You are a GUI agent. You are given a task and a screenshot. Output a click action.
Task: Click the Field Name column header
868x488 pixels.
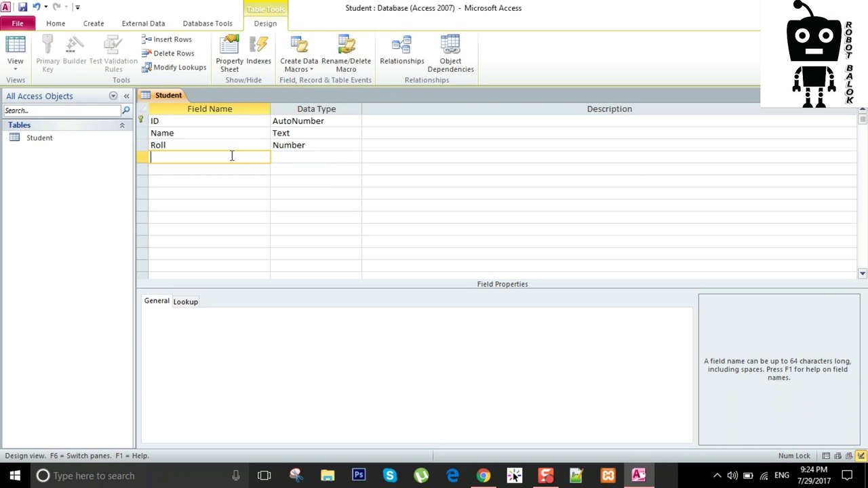[x=210, y=108]
